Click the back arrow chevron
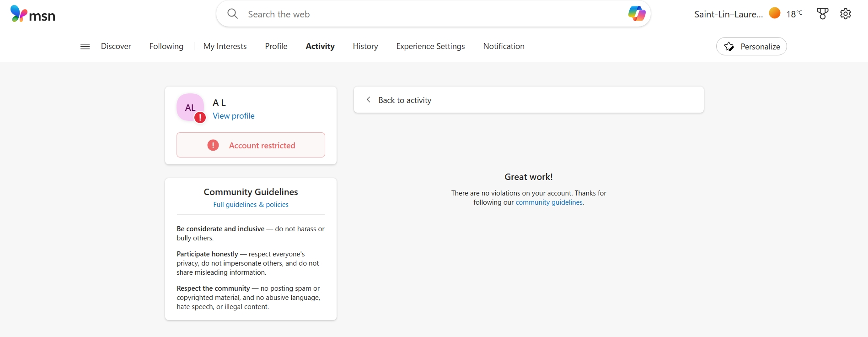 click(368, 100)
